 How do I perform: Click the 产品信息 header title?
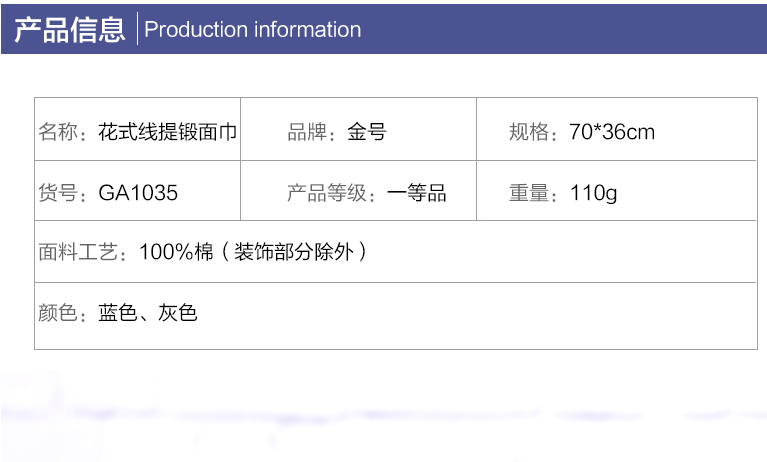[x=70, y=29]
